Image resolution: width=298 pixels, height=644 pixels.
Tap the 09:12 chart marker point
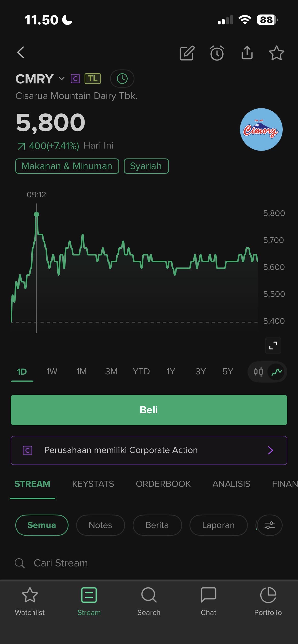point(36,214)
